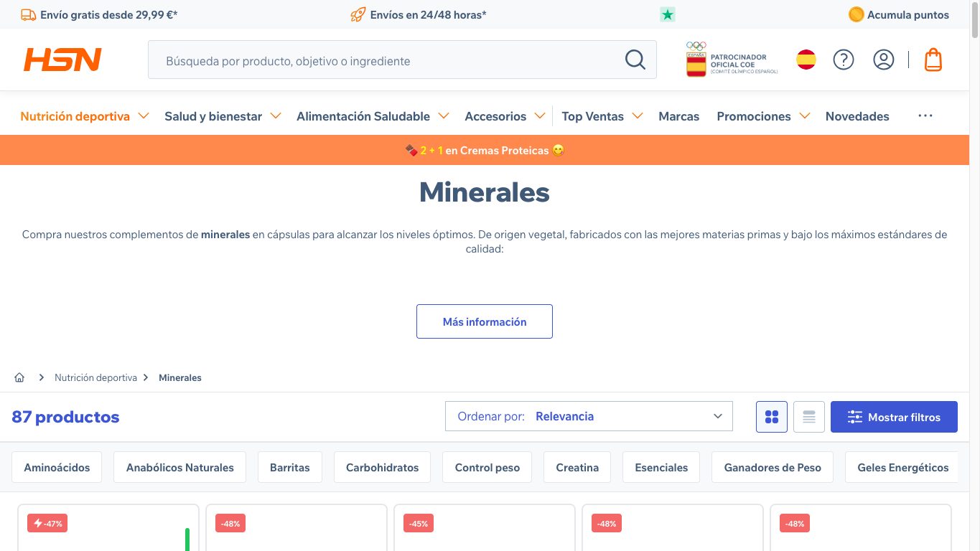
Task: Click Envíos en 24/48 horas text
Action: 429,14
